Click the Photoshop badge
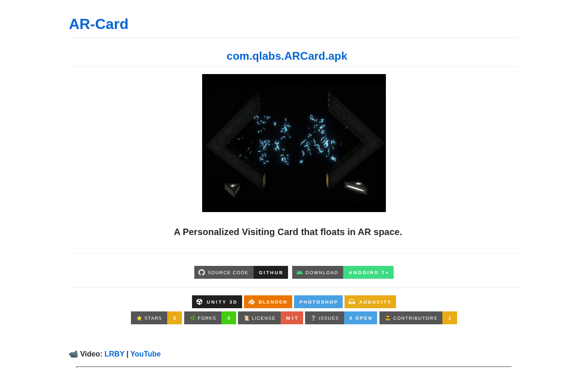 [x=318, y=302]
